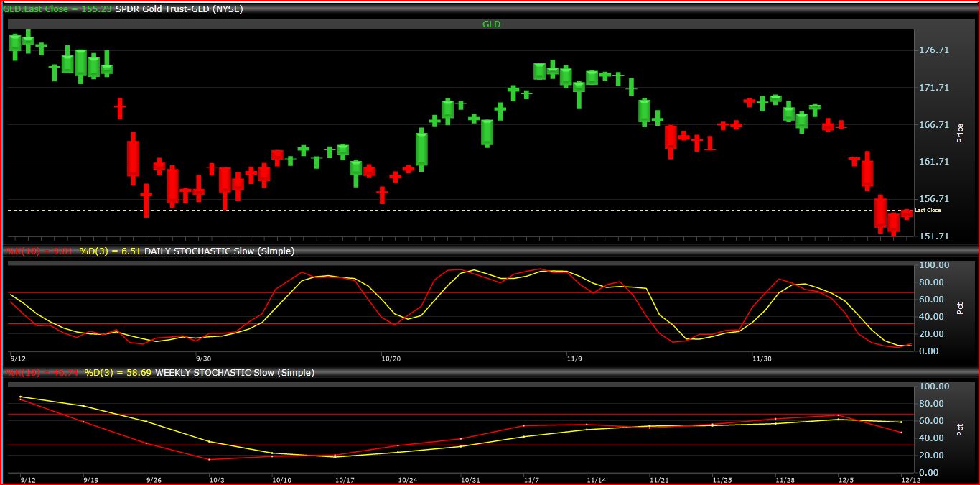Click the 'GLD.Last Close = 155.23' readout
The image size is (980, 485).
tap(57, 9)
